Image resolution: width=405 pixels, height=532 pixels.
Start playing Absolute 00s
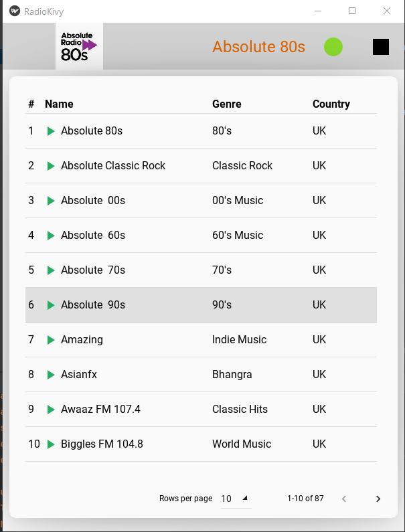51,201
